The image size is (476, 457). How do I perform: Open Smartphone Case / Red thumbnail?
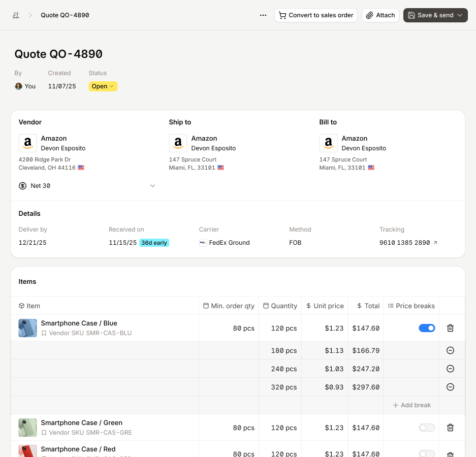[x=27, y=451]
